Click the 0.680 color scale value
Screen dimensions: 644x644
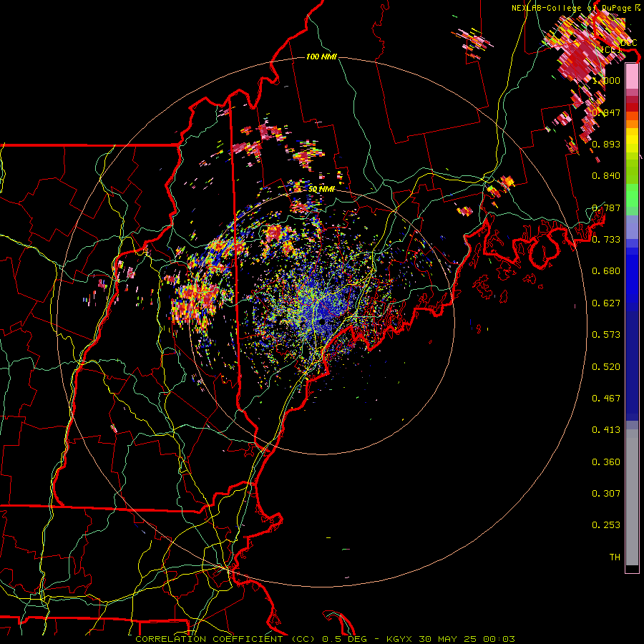606,271
